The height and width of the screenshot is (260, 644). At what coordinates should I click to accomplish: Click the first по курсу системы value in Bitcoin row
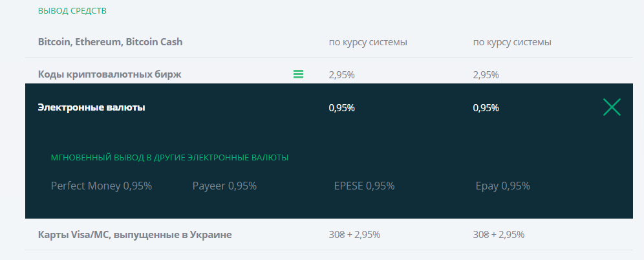pyautogui.click(x=368, y=42)
